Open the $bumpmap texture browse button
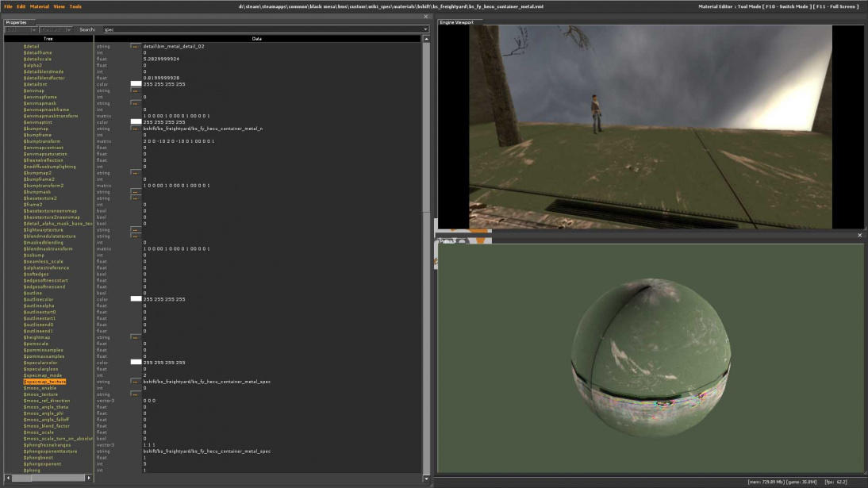868x488 pixels. coord(135,129)
